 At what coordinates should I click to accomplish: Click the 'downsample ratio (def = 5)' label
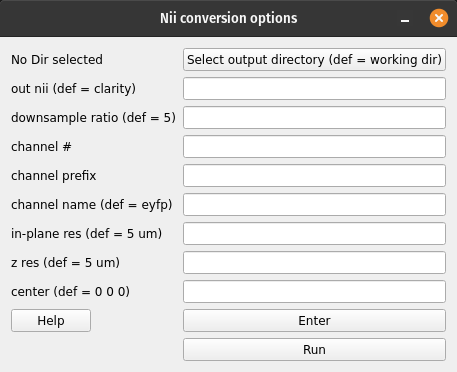click(x=93, y=118)
